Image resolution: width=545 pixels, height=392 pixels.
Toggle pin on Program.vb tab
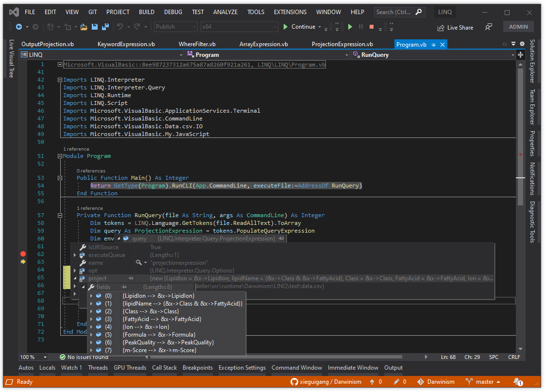(x=433, y=45)
